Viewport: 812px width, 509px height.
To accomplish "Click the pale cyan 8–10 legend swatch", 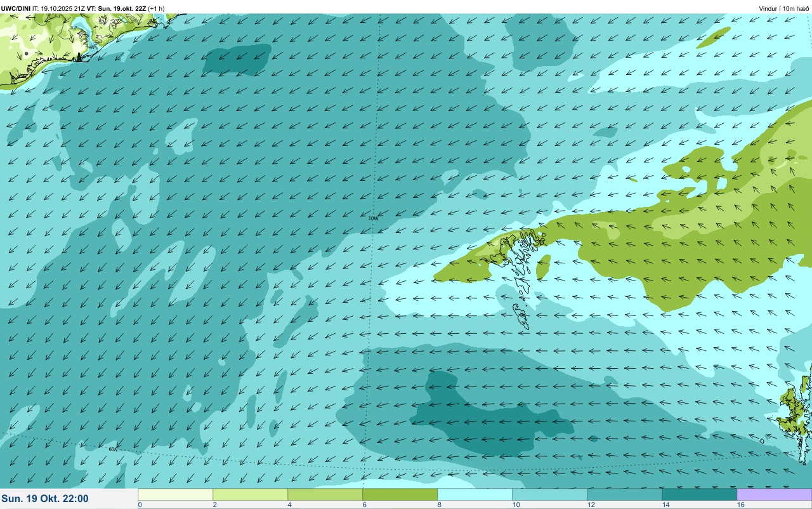I will (x=475, y=494).
